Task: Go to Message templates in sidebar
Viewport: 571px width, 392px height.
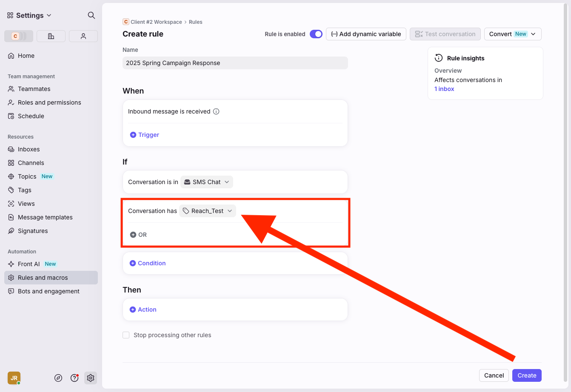Action: pyautogui.click(x=45, y=217)
